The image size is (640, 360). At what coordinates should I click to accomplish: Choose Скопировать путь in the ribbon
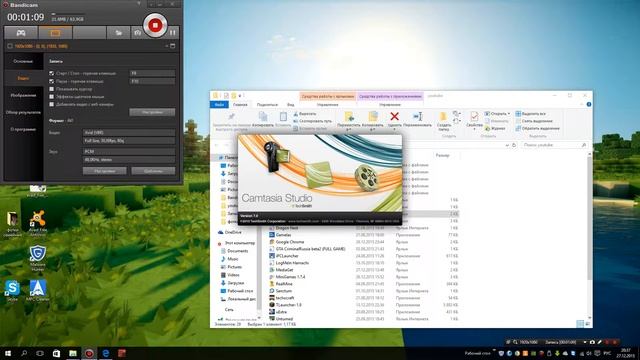[x=312, y=121]
